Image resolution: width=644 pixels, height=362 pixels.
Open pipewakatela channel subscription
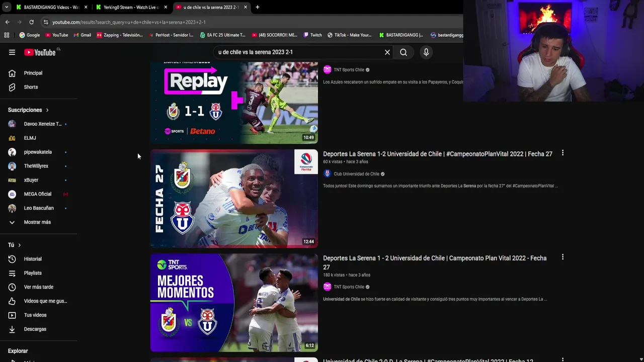click(39, 152)
